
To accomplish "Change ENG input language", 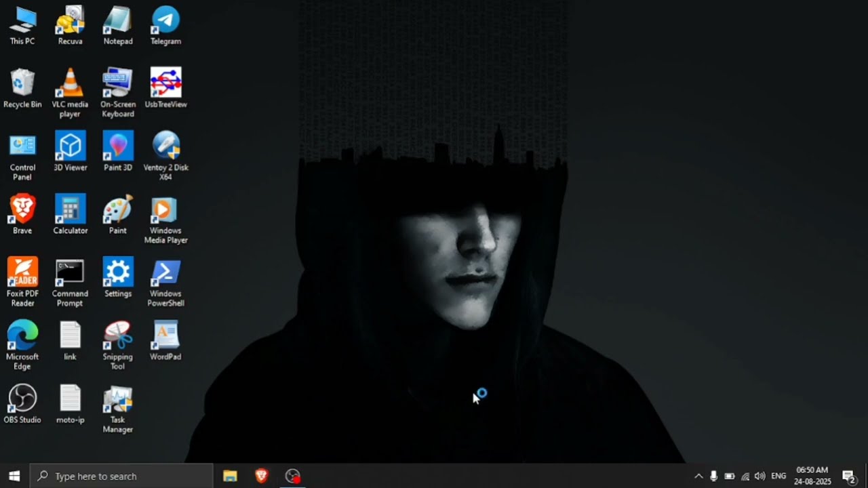I will 778,476.
